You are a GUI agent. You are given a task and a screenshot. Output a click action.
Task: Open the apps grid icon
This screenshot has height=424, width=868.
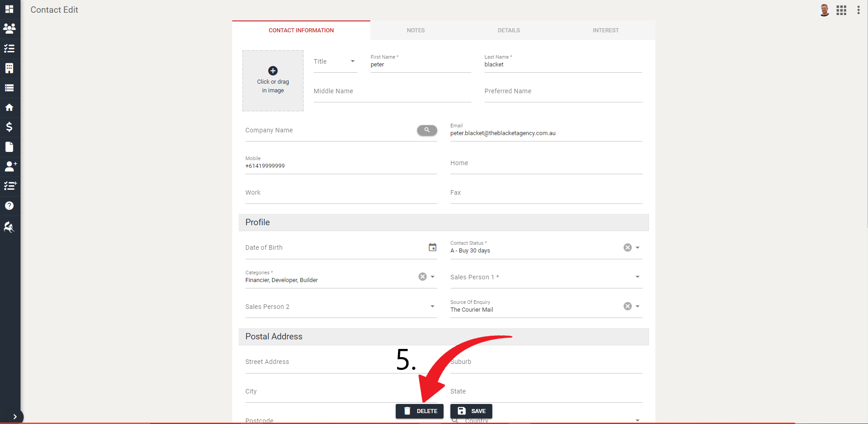coord(841,10)
